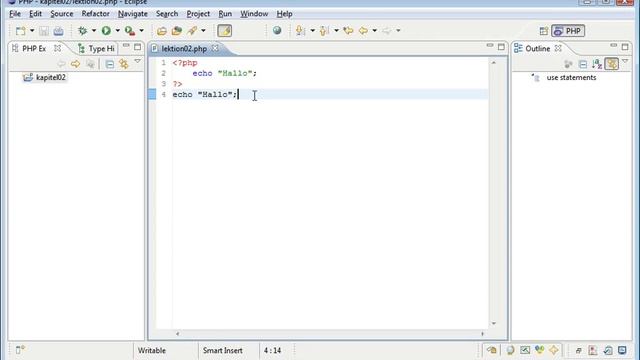The height and width of the screenshot is (360, 640).
Task: Open the Search dropdown arrow
Action: (203, 31)
